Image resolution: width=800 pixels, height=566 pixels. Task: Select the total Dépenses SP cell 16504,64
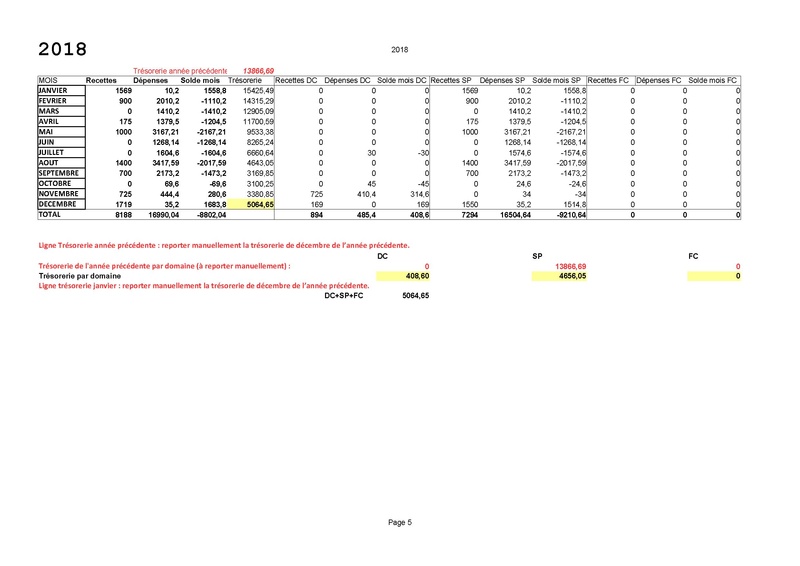point(503,214)
